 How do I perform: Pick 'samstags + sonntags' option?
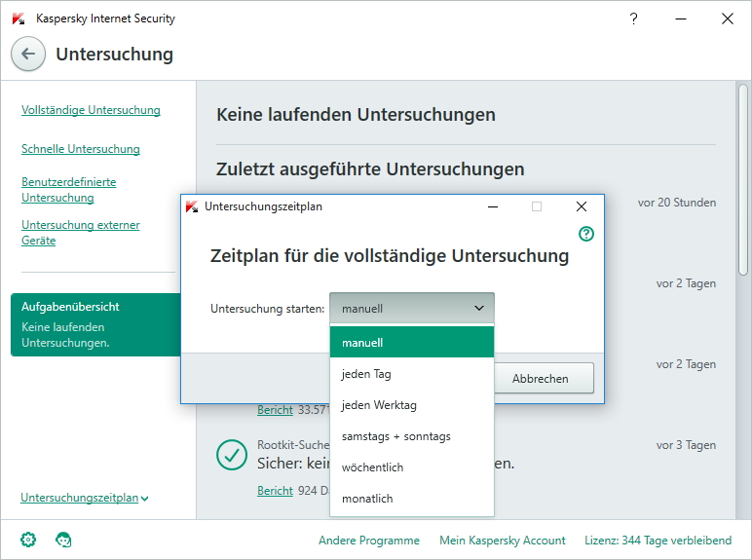point(412,435)
